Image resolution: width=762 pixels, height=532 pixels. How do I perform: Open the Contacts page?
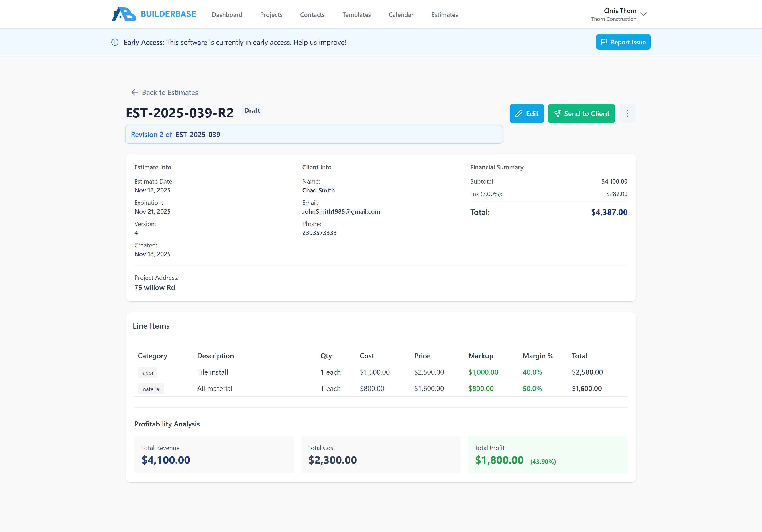pos(312,15)
